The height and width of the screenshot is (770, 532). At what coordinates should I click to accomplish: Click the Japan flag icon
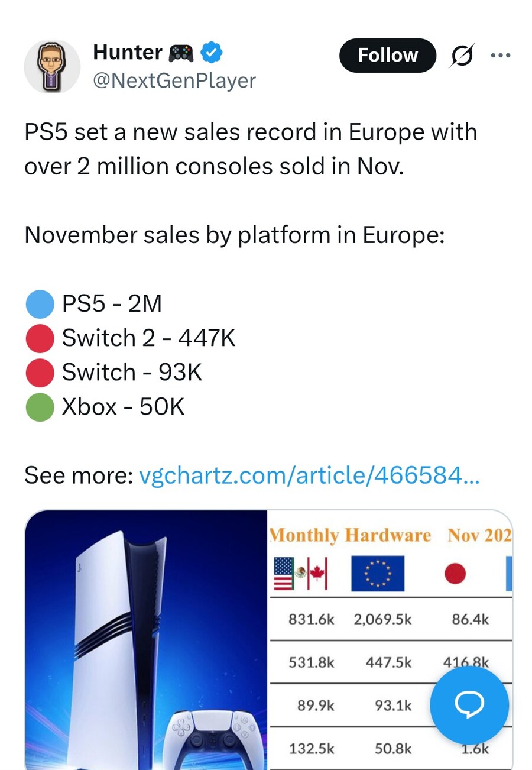(x=455, y=573)
